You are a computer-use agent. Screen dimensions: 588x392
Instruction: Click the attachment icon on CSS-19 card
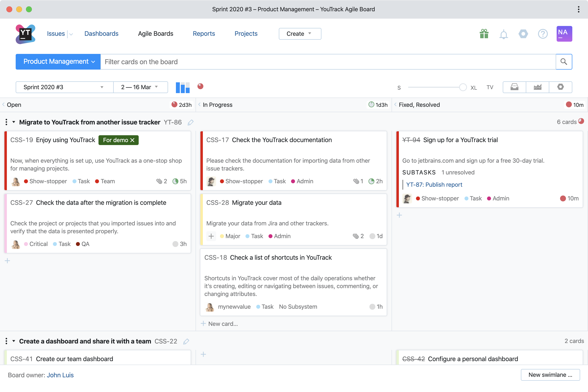159,181
